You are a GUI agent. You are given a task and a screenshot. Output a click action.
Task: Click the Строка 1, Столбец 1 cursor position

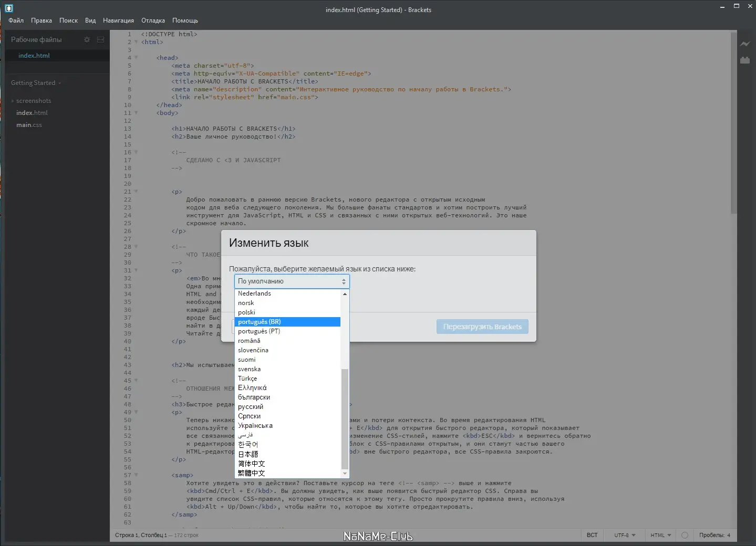point(141,535)
